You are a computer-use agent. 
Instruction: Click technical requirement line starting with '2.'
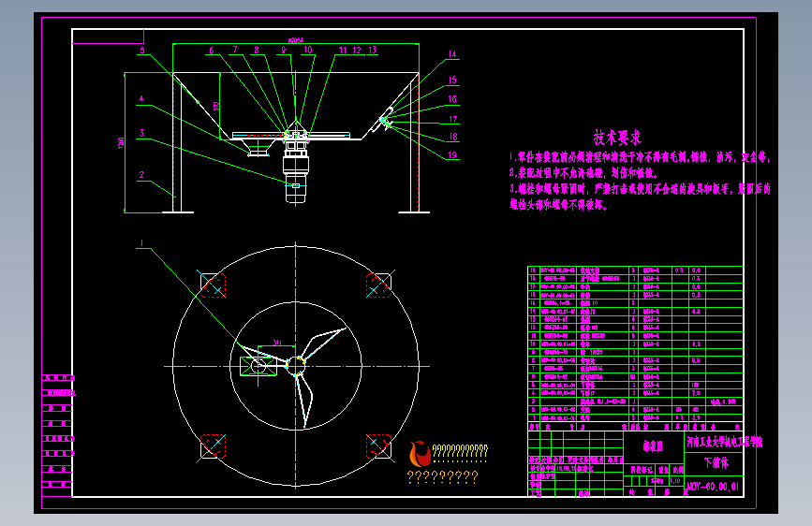point(584,173)
